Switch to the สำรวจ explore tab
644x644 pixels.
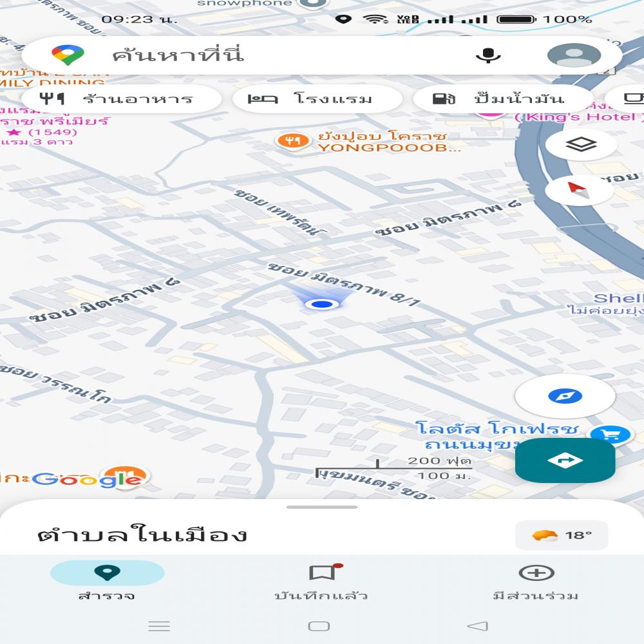[x=107, y=582]
